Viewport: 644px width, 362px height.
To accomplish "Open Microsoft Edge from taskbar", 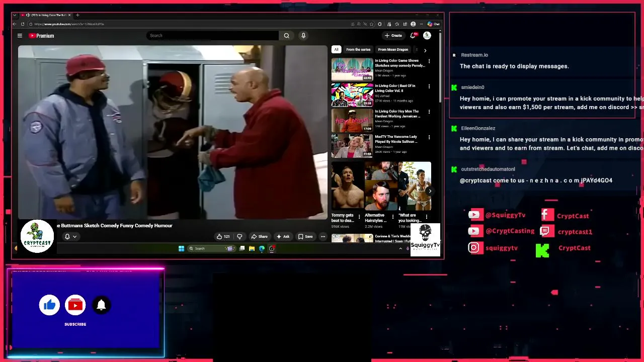I will (262, 248).
